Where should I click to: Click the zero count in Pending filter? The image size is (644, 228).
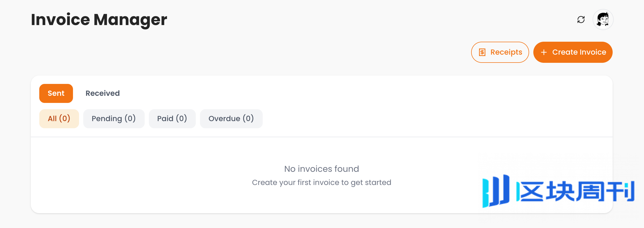pyautogui.click(x=130, y=119)
